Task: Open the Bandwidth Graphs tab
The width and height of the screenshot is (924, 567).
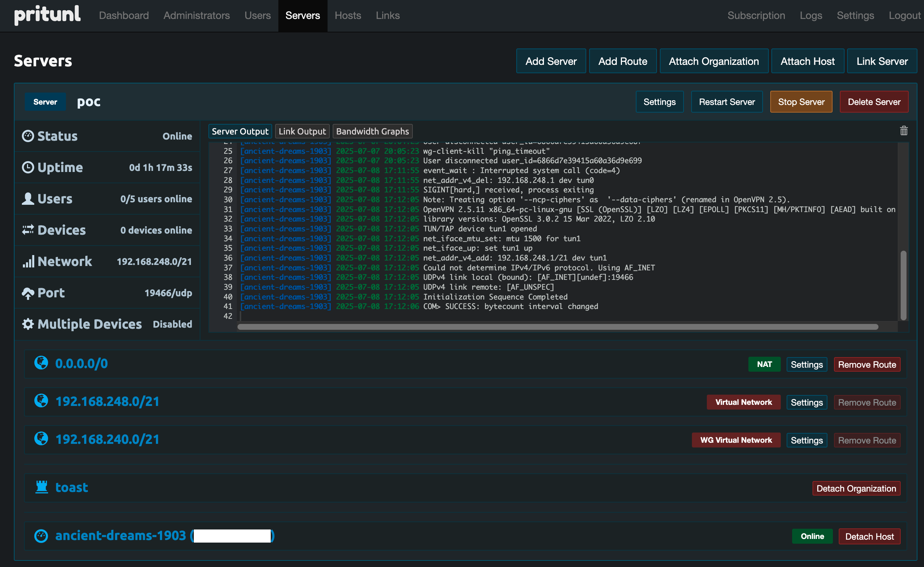Action: (372, 131)
